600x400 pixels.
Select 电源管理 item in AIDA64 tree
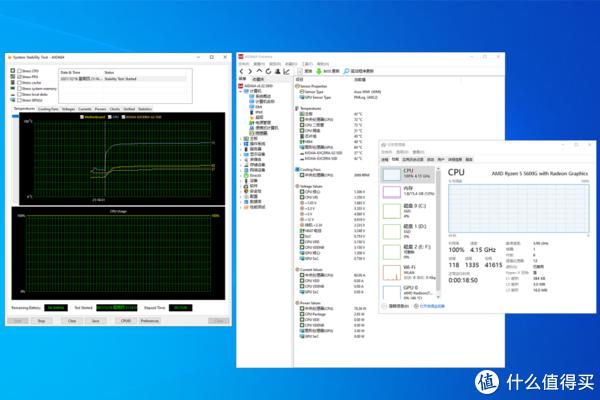[x=260, y=122]
